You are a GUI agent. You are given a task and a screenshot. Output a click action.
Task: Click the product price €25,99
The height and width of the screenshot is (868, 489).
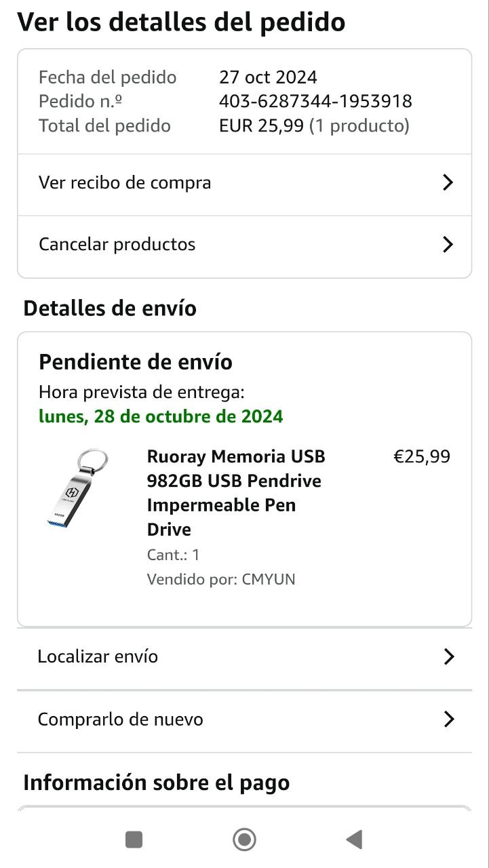tap(422, 456)
